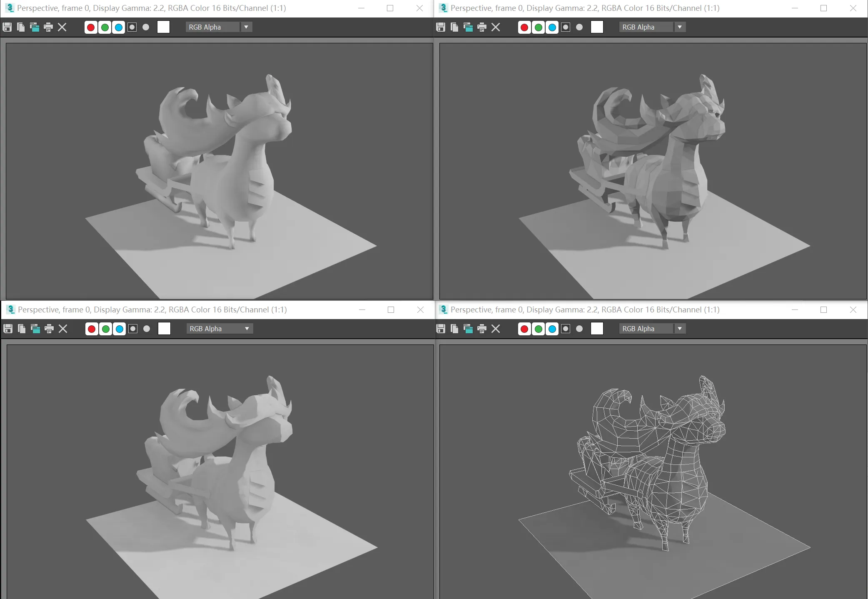Image resolution: width=868 pixels, height=599 pixels.
Task: Click Copy Image icon in top-left window
Action: (x=21, y=27)
